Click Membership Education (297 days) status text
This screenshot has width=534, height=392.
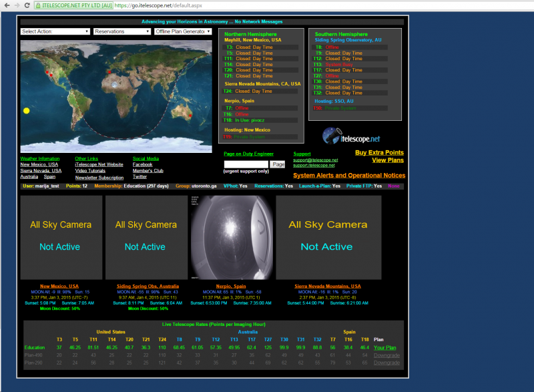point(131,186)
